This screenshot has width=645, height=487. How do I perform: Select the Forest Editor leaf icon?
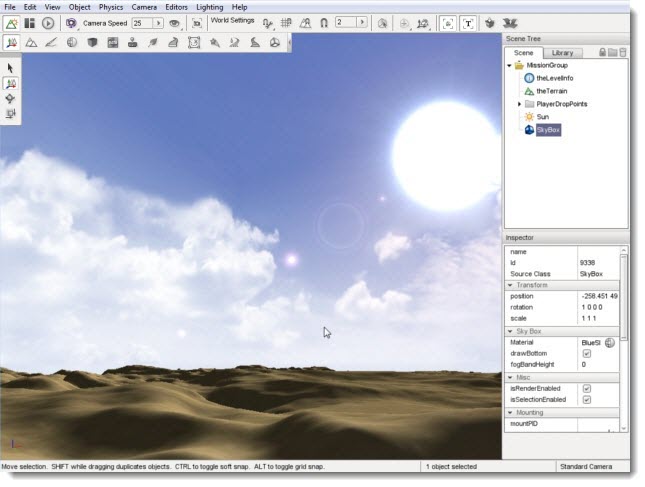(153, 42)
